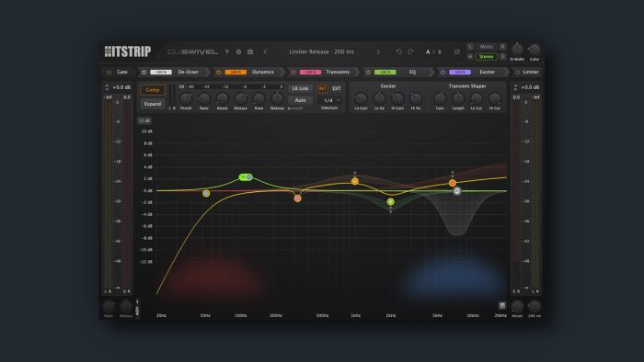Viewport: 644px width, 362px height.
Task: Open the 1/4 sidechain dropdown
Action: (x=331, y=100)
